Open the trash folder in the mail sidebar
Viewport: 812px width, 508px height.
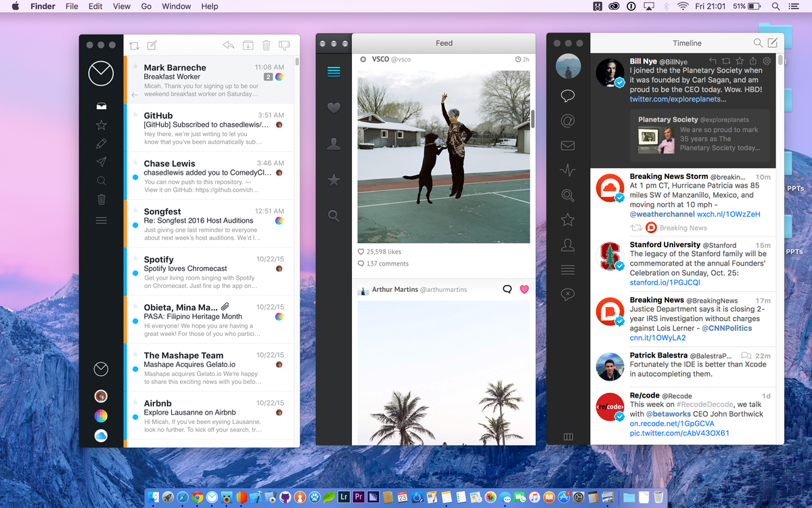click(101, 198)
